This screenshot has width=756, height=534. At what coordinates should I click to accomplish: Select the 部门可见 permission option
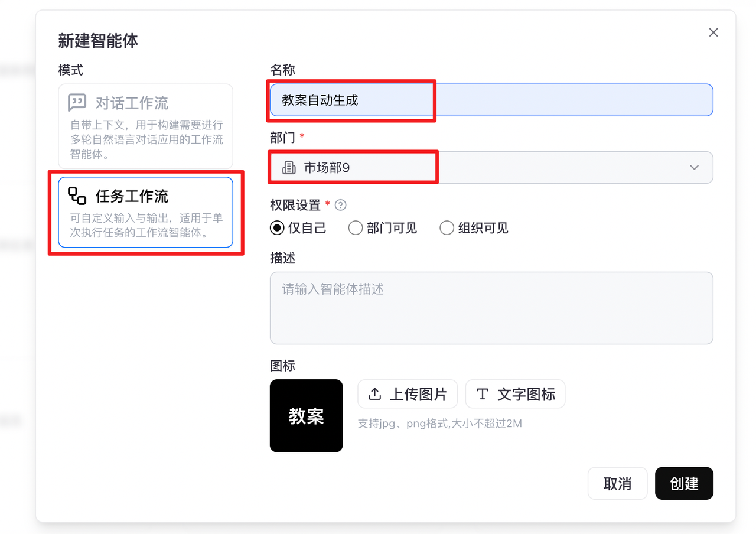click(355, 228)
